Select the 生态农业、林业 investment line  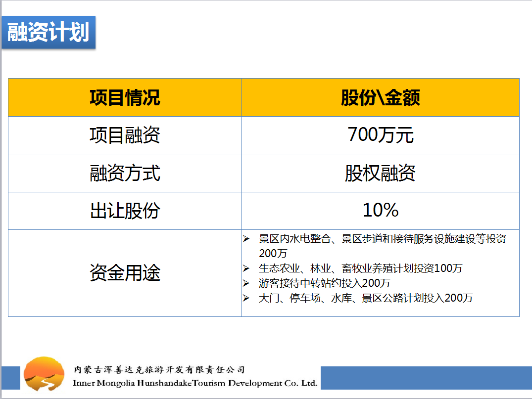click(x=360, y=268)
